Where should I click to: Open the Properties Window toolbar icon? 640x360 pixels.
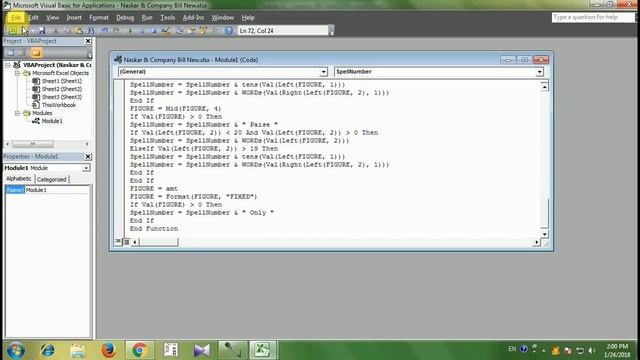tap(191, 31)
